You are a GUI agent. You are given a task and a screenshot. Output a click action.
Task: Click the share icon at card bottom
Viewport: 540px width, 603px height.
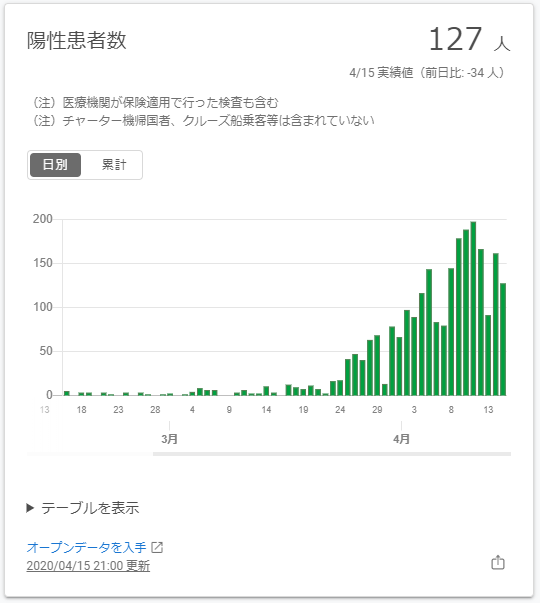pyautogui.click(x=498, y=562)
